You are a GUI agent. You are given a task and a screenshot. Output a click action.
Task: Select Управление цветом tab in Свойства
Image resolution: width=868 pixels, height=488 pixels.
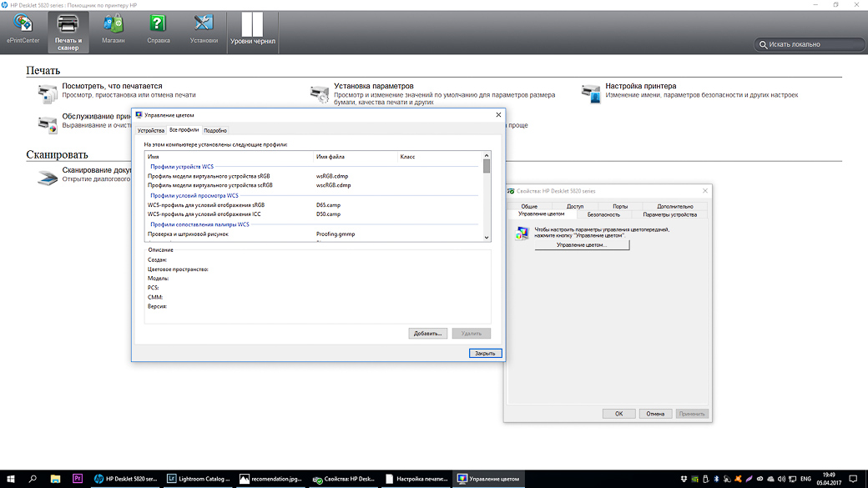click(x=542, y=214)
